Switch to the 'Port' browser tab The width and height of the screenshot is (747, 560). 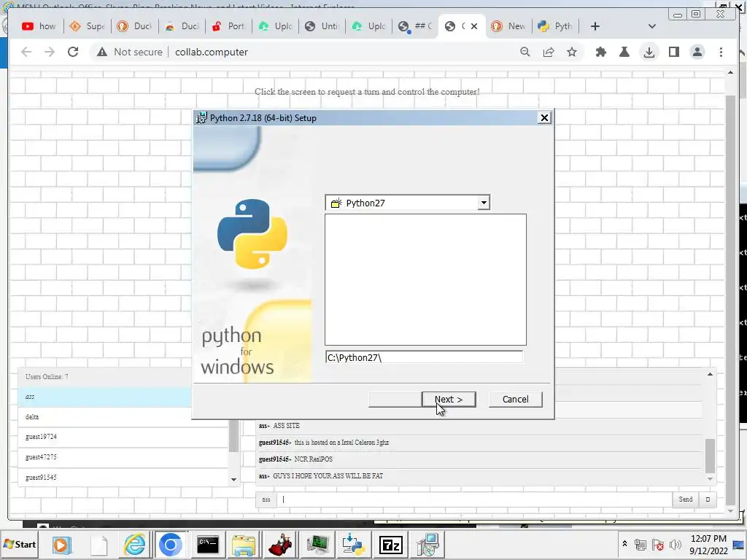(228, 26)
